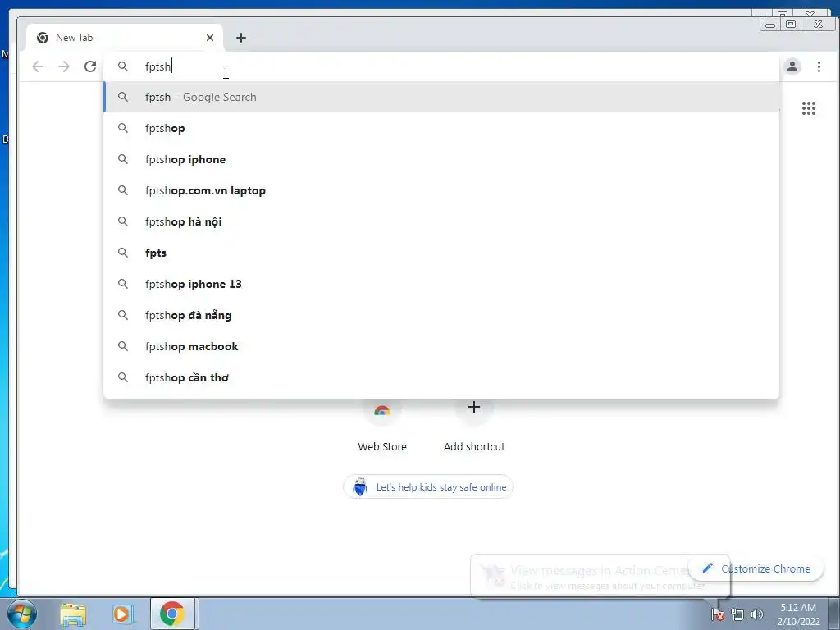Open a new tab with plus button
The image size is (840, 630).
(241, 38)
